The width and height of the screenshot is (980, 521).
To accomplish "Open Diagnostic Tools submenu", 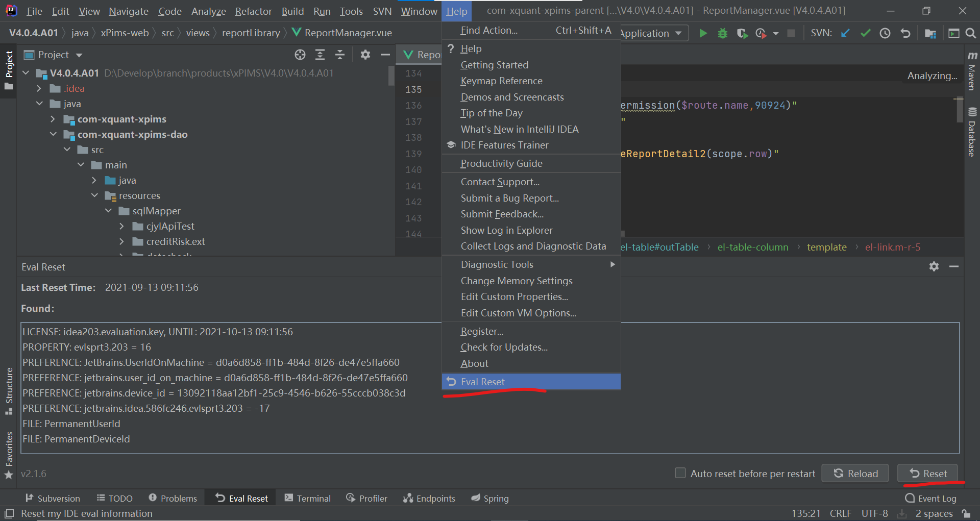I will (x=531, y=264).
